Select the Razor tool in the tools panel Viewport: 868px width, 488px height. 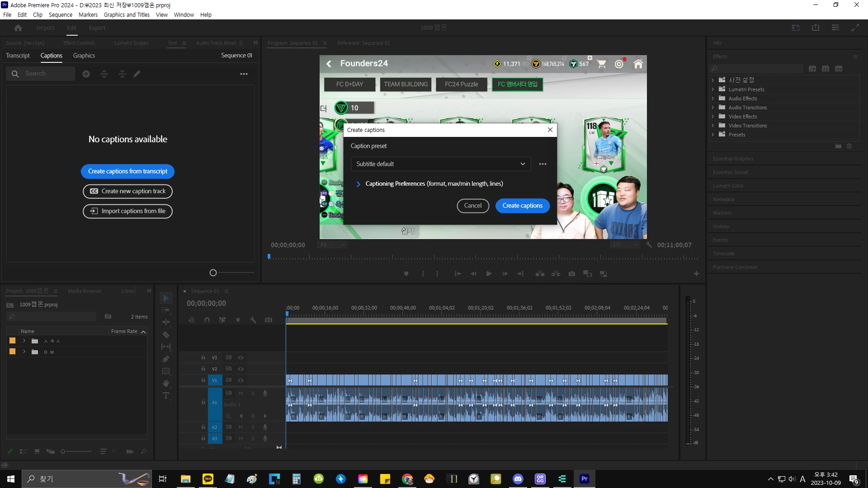tap(166, 335)
